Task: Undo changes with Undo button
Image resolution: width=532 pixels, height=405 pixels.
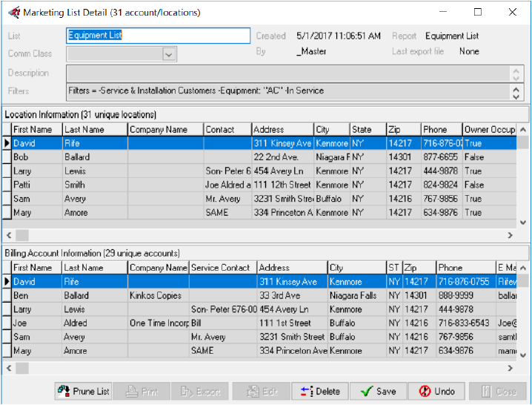Action: click(436, 392)
